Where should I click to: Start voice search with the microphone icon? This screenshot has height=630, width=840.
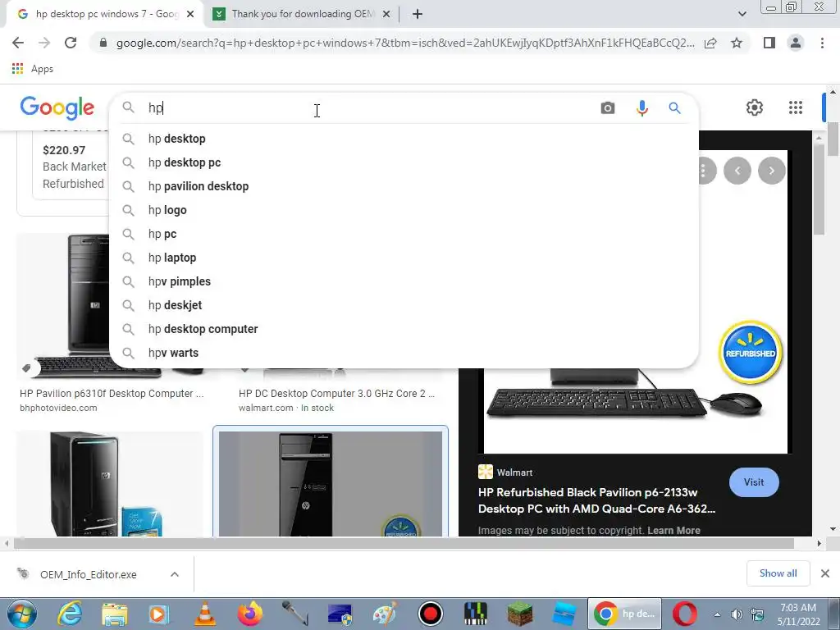pos(641,108)
